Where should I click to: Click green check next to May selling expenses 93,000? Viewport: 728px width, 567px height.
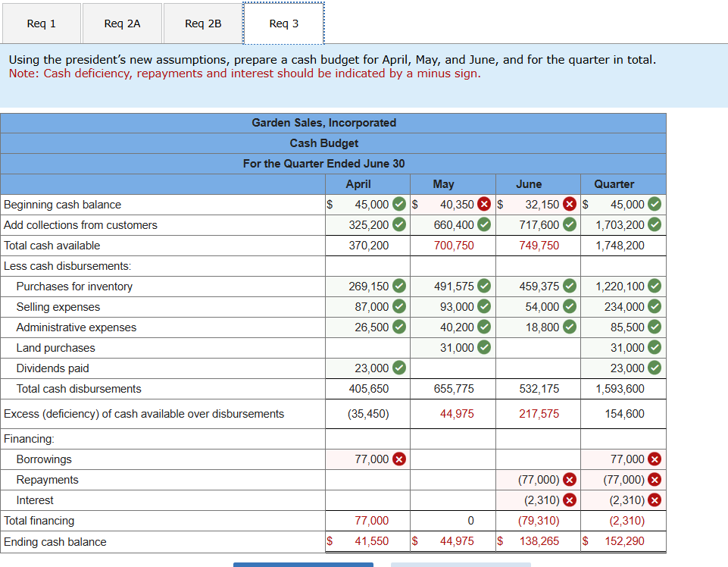[x=484, y=306]
